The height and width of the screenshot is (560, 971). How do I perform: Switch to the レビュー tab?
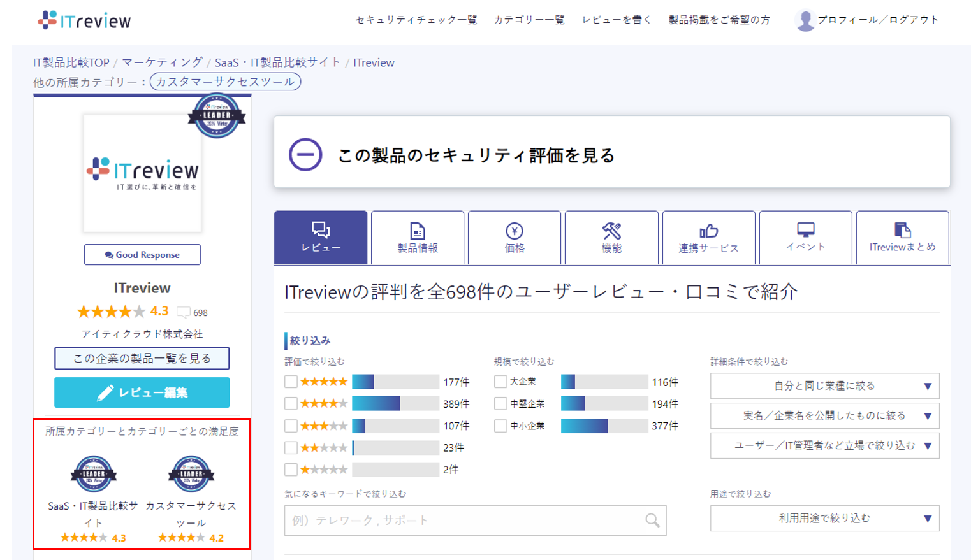click(321, 238)
